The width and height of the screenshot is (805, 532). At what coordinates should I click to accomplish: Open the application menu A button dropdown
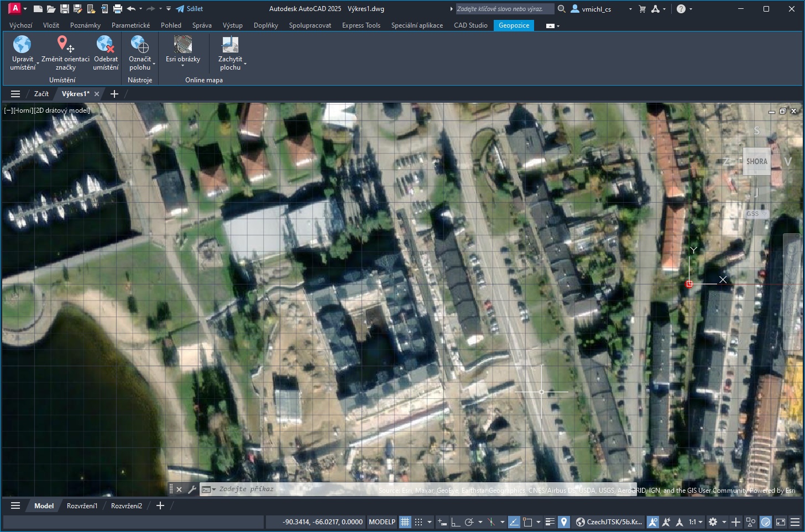[25, 9]
